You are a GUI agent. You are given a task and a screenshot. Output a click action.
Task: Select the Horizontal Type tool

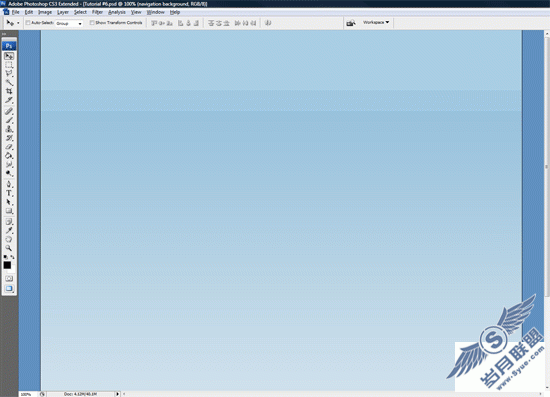click(9, 193)
